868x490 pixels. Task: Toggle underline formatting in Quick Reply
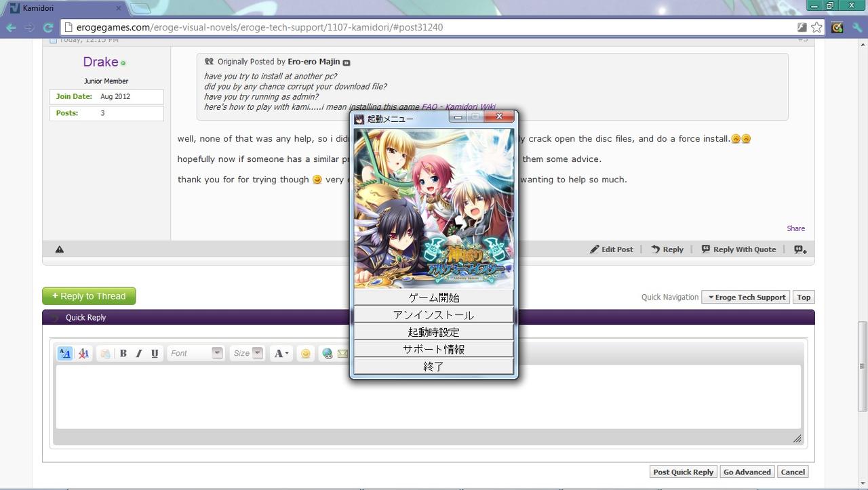(x=155, y=353)
